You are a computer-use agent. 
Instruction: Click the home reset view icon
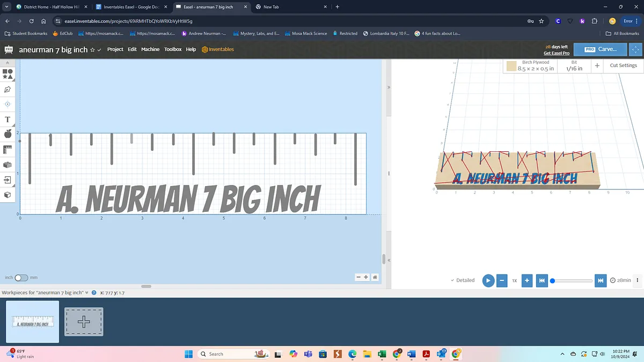click(375, 277)
